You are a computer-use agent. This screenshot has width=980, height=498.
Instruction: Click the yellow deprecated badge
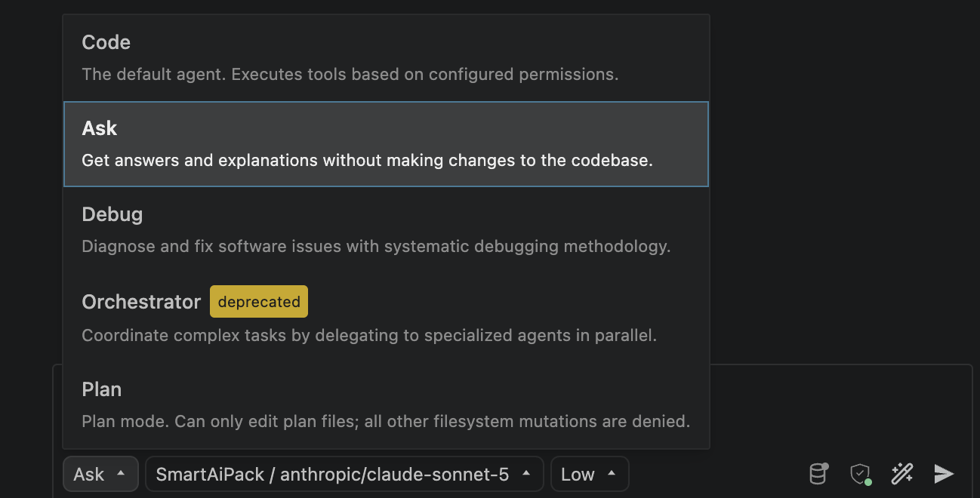(x=259, y=302)
